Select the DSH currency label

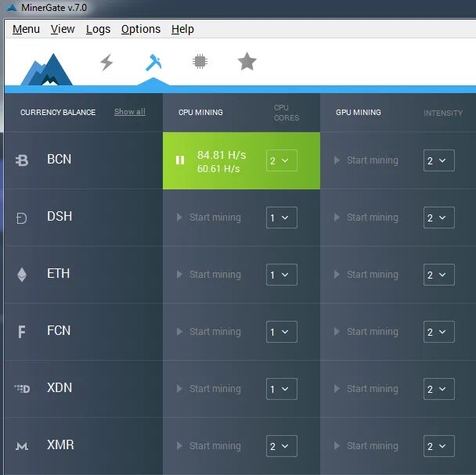[59, 217]
